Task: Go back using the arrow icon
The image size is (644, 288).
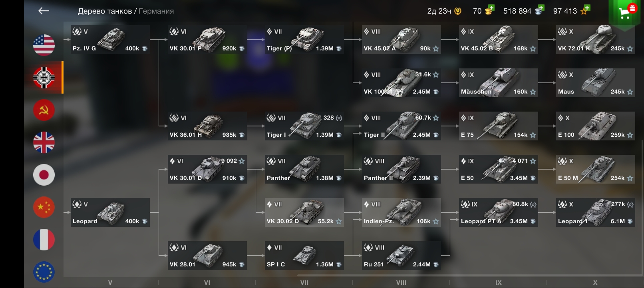Action: click(44, 11)
